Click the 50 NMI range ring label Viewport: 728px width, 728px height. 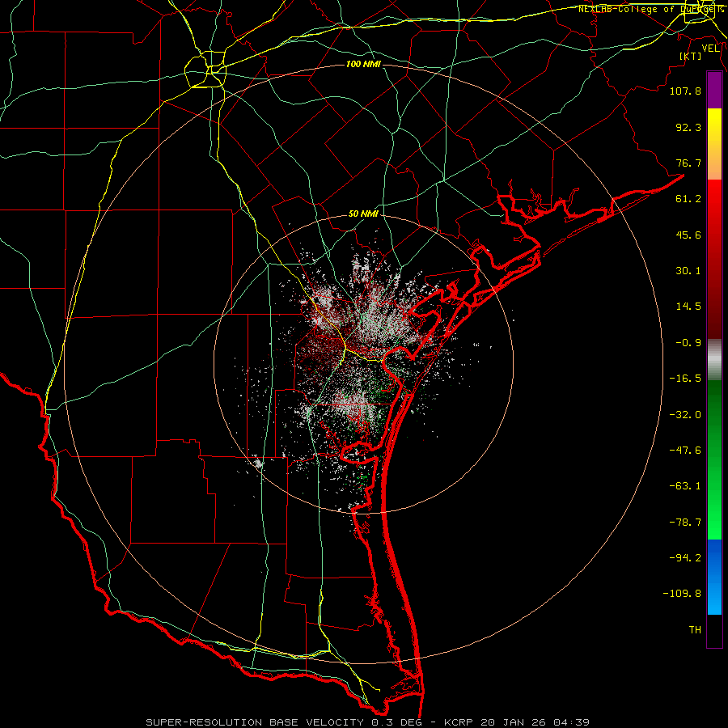(x=363, y=214)
